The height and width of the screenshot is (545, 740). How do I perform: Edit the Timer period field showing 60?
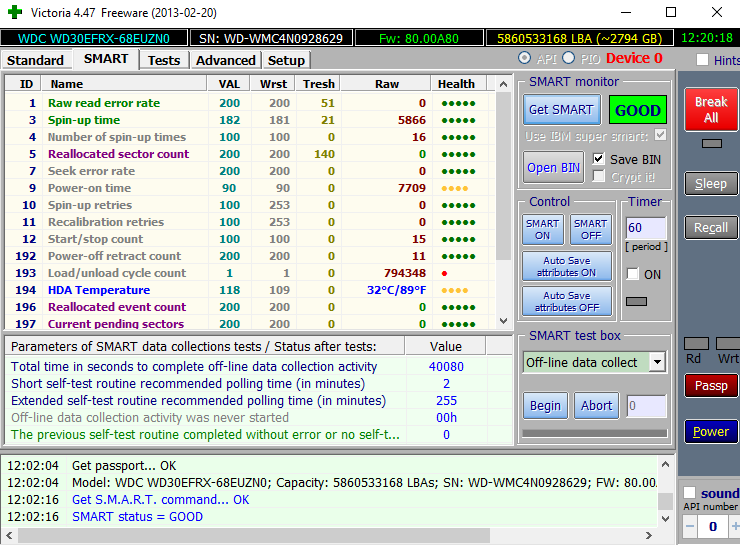point(646,228)
